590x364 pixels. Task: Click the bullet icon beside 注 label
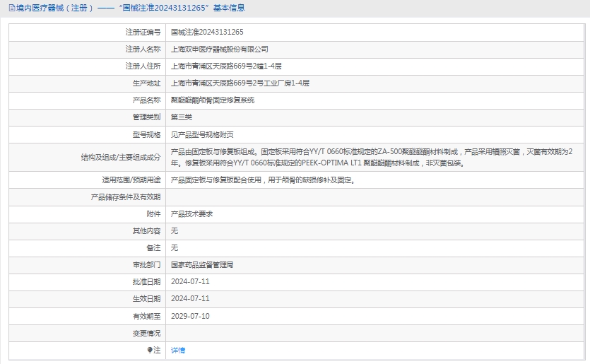(150, 350)
